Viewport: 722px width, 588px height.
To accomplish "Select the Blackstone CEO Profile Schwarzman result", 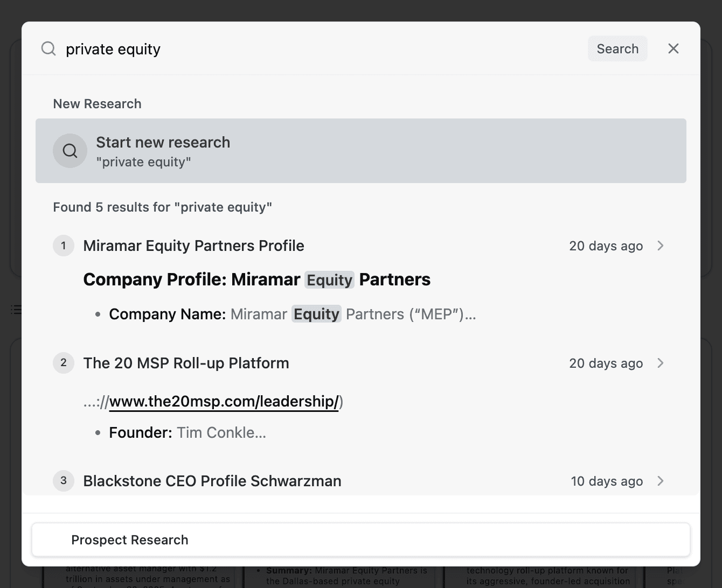I will (x=212, y=481).
